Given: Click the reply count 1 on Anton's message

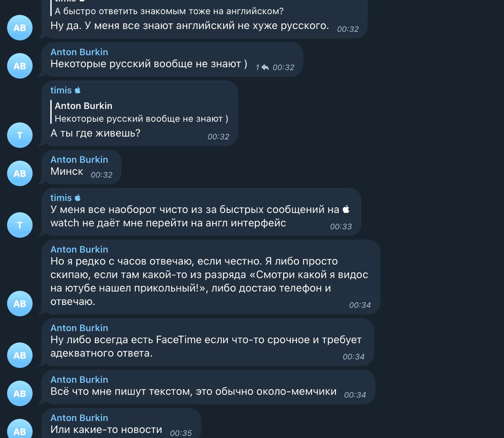Looking at the screenshot, I should [x=258, y=68].
